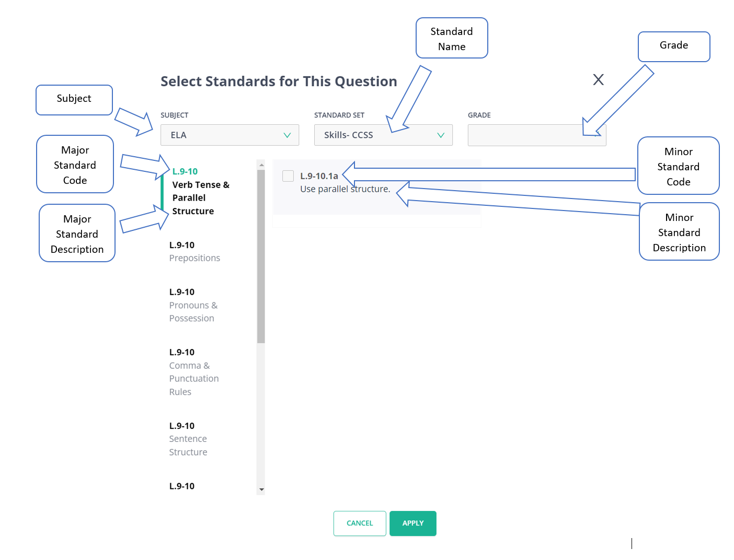This screenshot has width=734, height=560.
Task: Click the L.9-10 code above Prepositions
Action: click(x=182, y=245)
